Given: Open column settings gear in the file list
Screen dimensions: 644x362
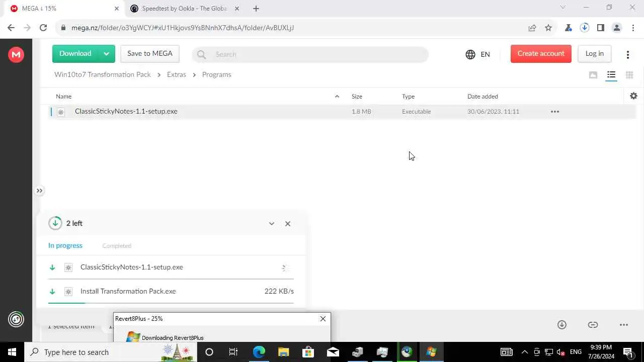Looking at the screenshot, I should pyautogui.click(x=633, y=96).
